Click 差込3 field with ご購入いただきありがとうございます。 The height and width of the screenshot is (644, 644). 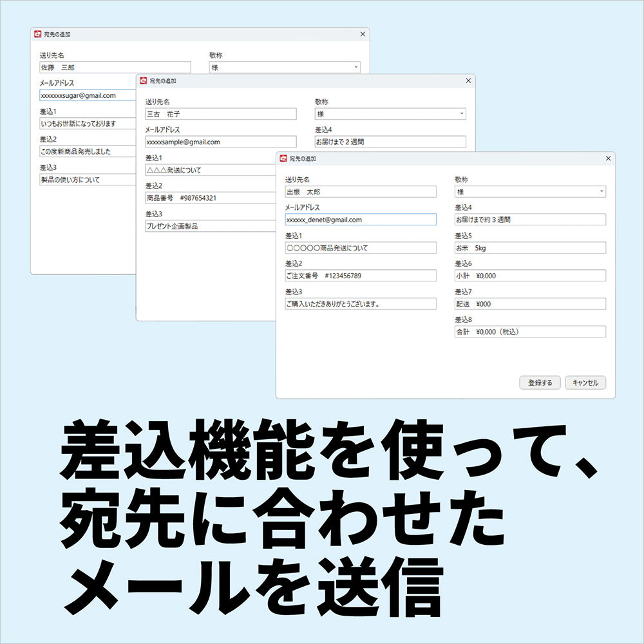[361, 304]
